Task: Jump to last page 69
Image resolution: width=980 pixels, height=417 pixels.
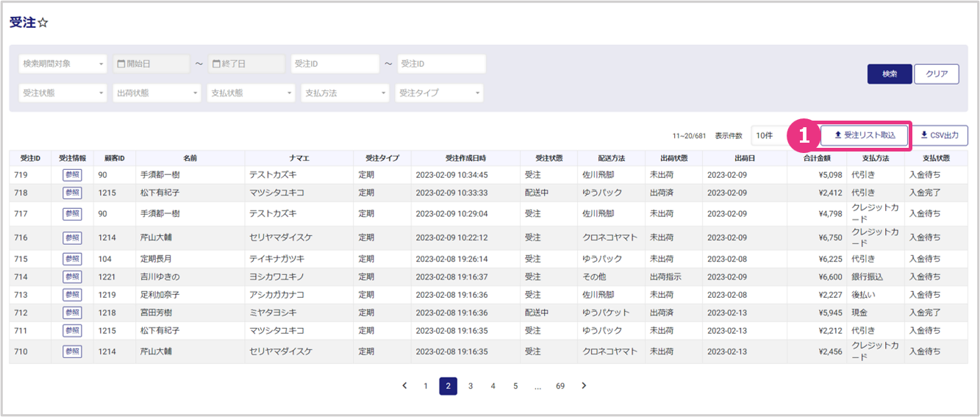Action: [x=560, y=386]
